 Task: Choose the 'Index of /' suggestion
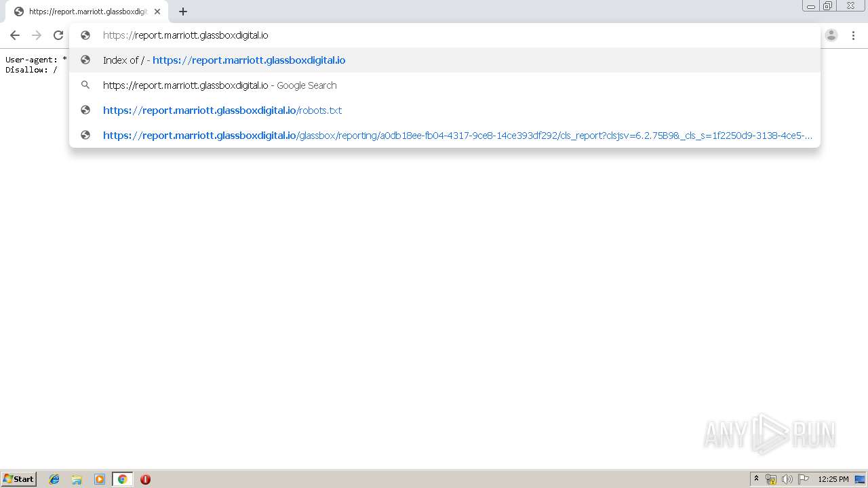(x=445, y=60)
